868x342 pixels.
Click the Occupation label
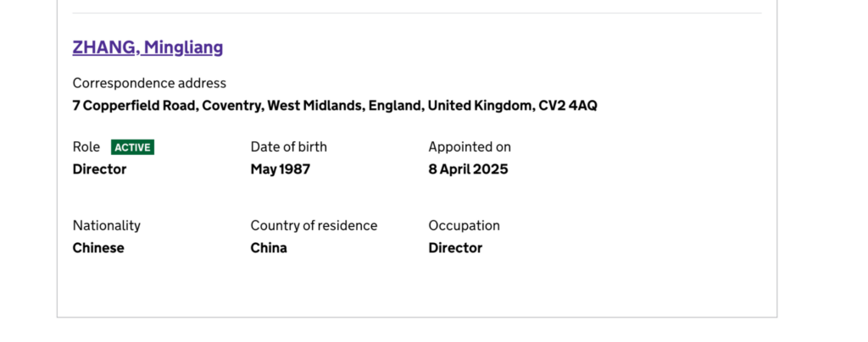pos(464,226)
